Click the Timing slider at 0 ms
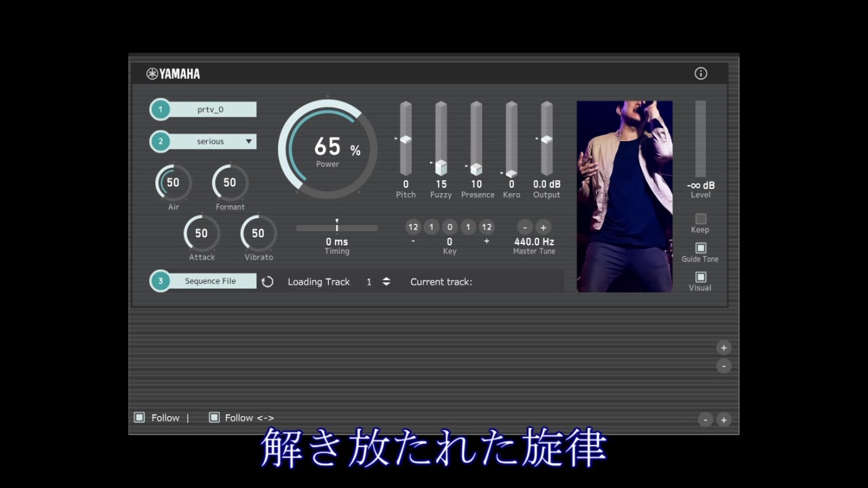This screenshot has height=488, width=868. [337, 228]
